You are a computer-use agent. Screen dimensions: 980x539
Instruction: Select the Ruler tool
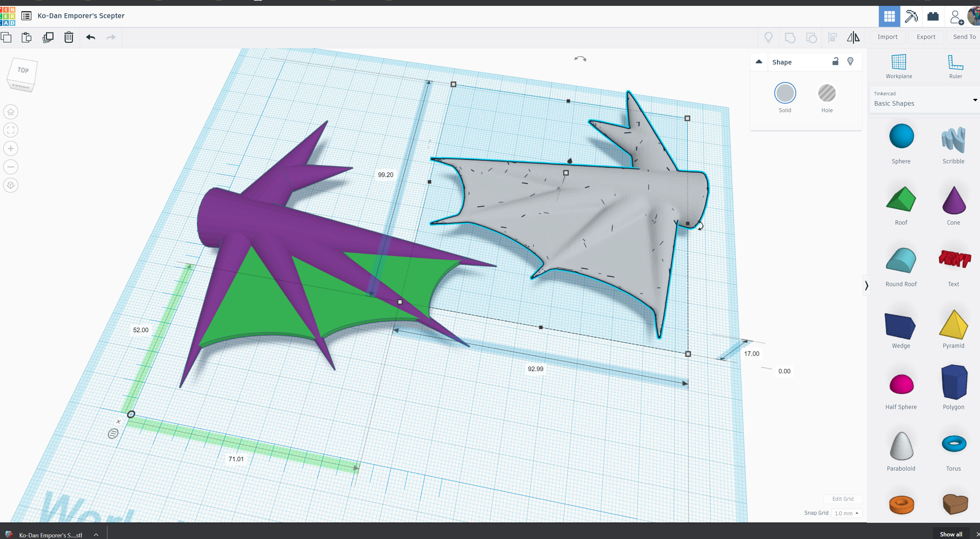(x=955, y=66)
